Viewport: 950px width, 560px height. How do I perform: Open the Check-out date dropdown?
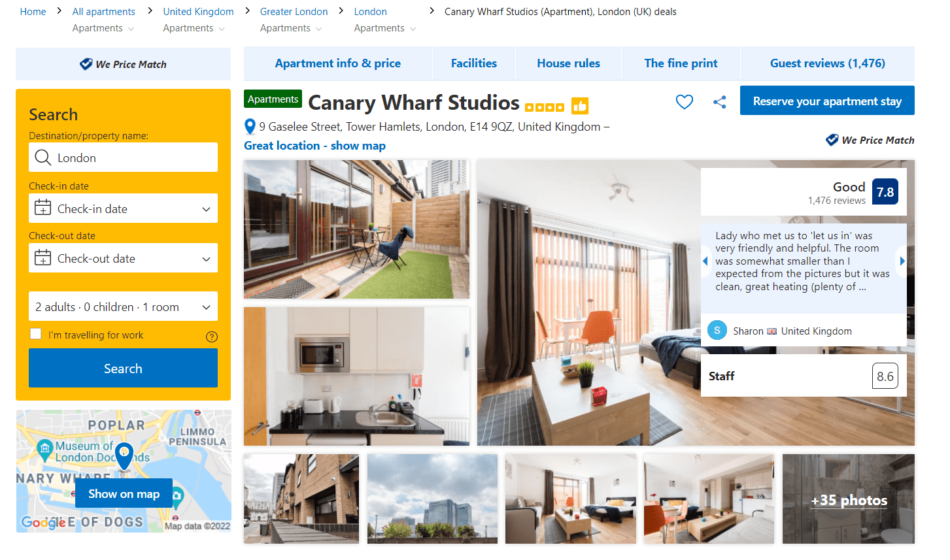click(x=123, y=259)
